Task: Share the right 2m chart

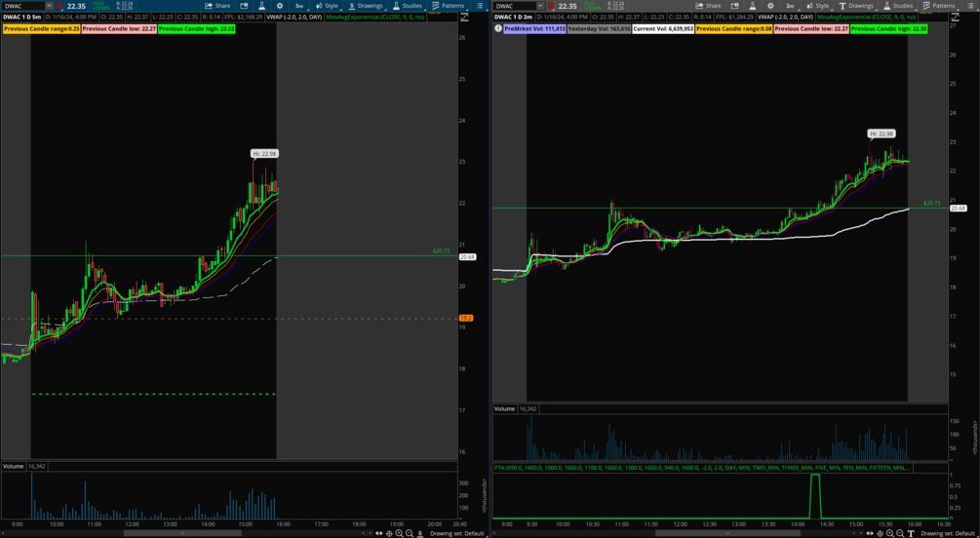Action: point(708,6)
